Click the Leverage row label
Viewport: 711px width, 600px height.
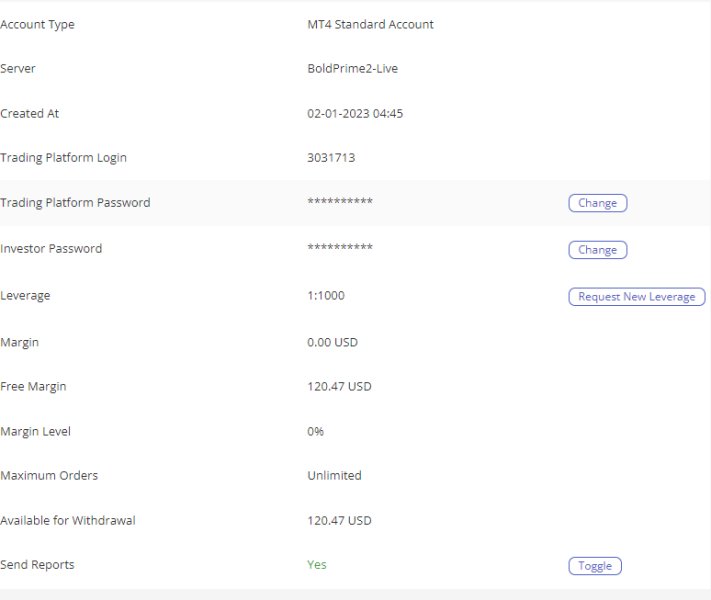25,296
